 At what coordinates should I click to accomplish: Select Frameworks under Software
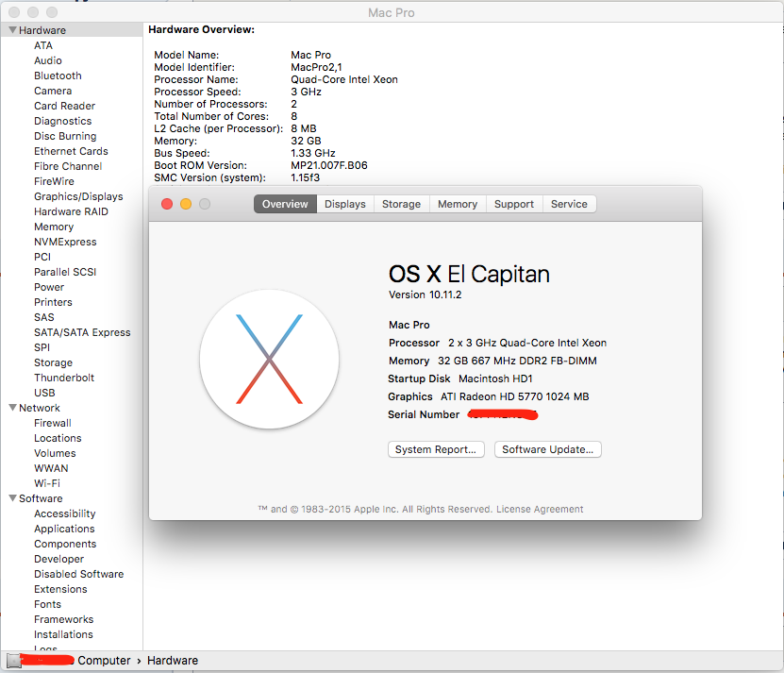(x=64, y=619)
